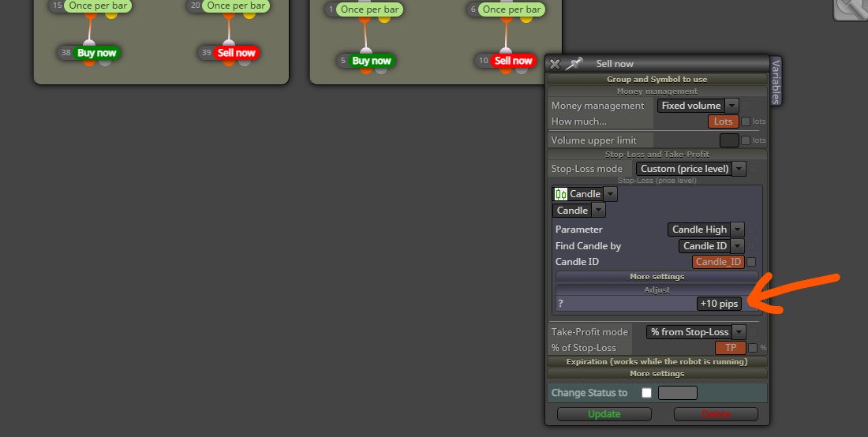Click orange output dot under Buy now 5
The height and width of the screenshot is (437, 868).
(x=365, y=69)
